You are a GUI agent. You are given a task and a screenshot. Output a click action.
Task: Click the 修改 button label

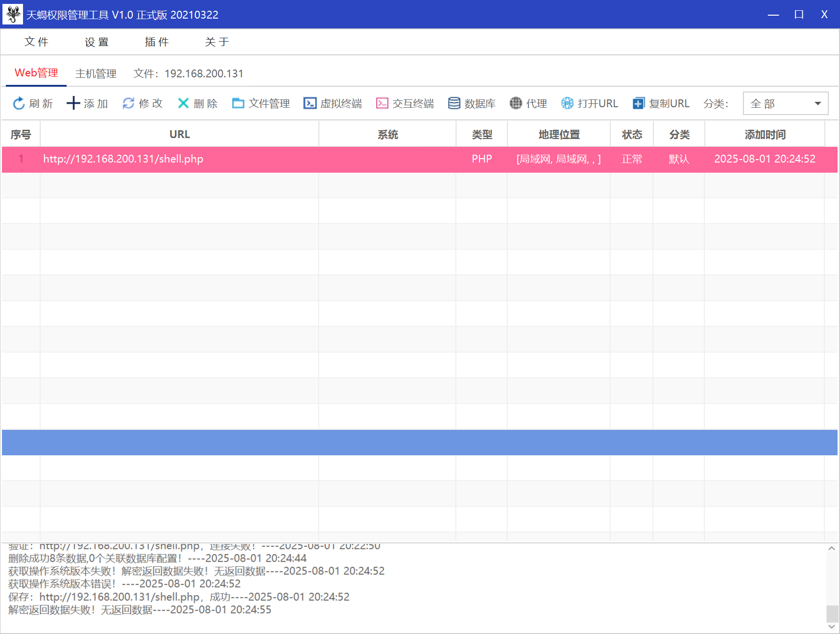[x=151, y=103]
